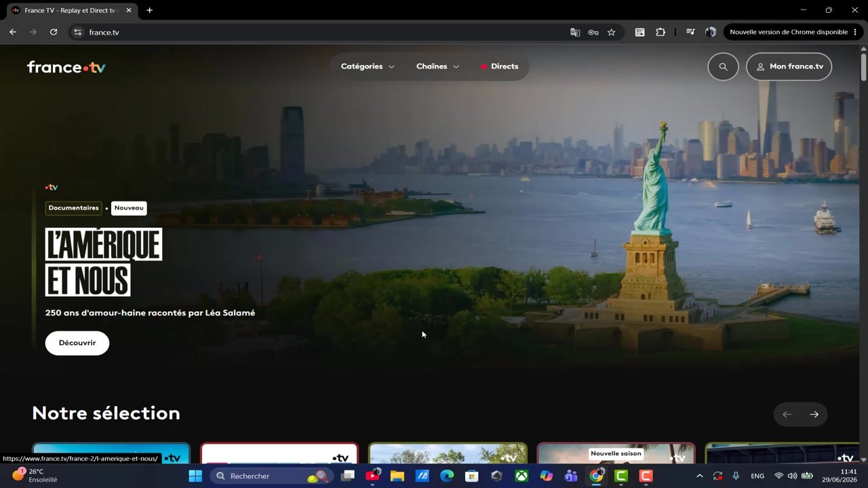Expand the Catégories menu
The height and width of the screenshot is (488, 868).
coord(368,66)
